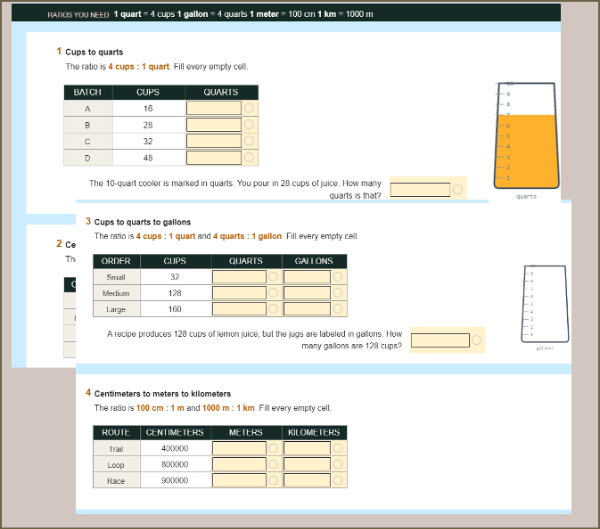Click the Meters input for Race route
Screen dimensions: 600x529
point(239,480)
